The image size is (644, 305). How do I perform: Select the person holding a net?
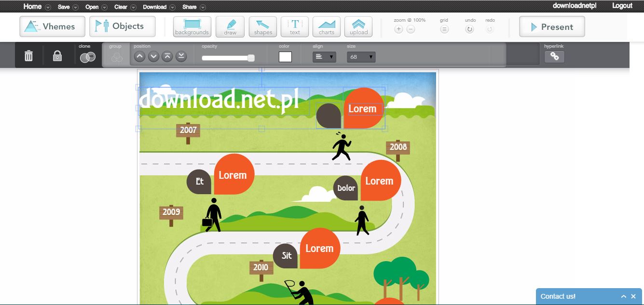tap(299, 292)
